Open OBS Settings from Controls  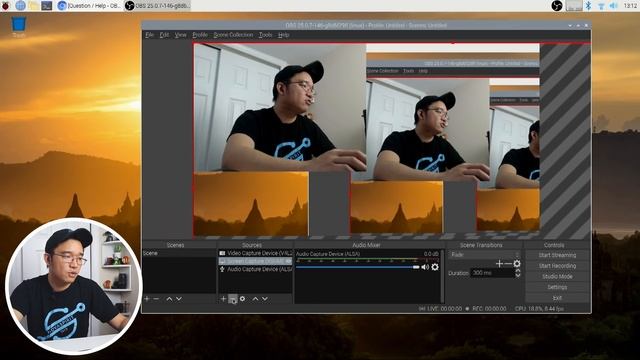(x=557, y=287)
